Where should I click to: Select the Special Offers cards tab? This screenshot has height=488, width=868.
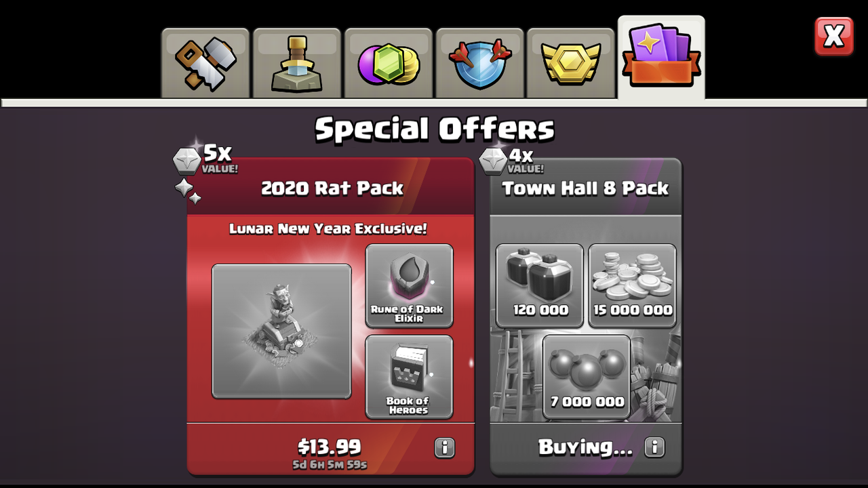click(x=661, y=58)
